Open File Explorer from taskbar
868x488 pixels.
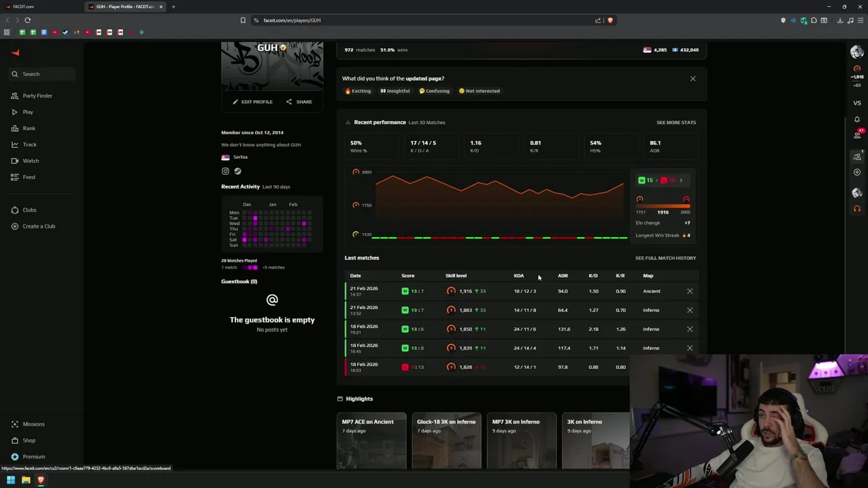click(x=26, y=480)
